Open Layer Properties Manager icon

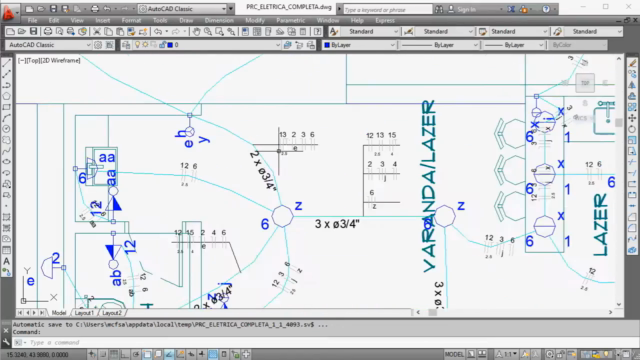[126, 45]
